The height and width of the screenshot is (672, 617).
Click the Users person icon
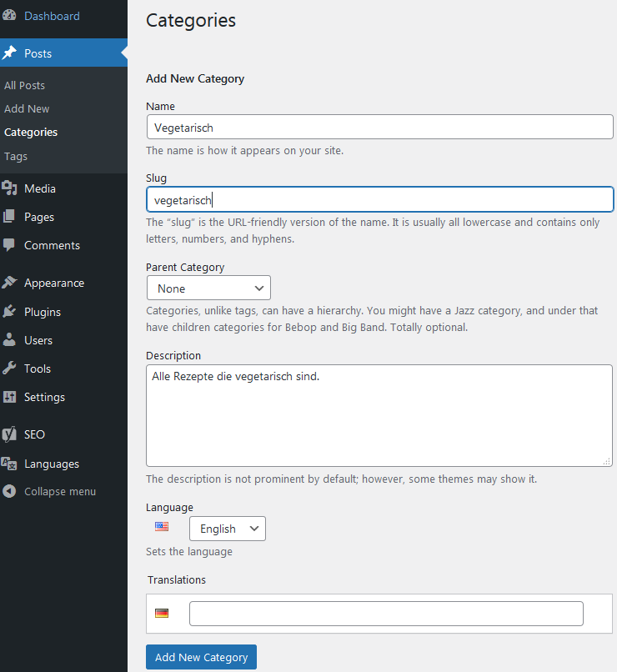coord(9,339)
